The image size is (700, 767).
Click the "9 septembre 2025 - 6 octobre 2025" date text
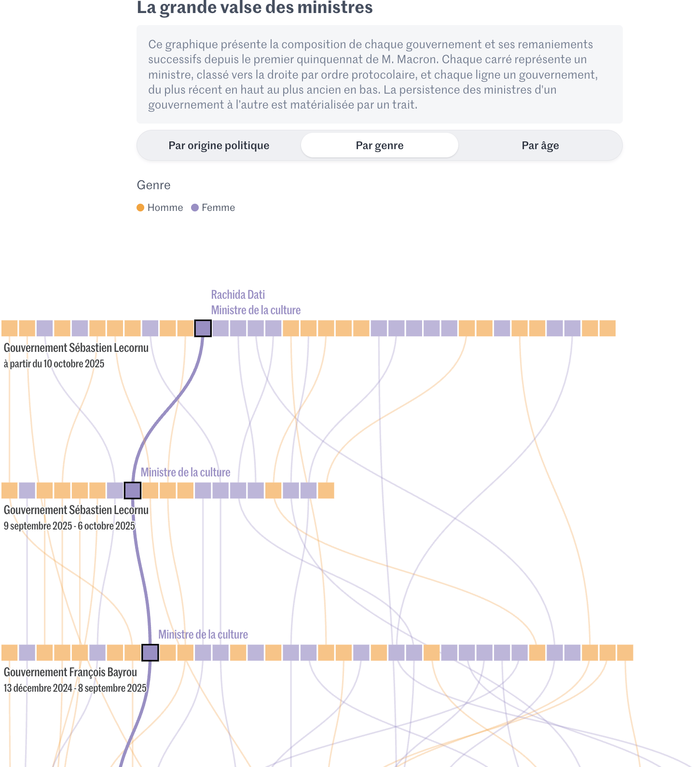point(69,526)
